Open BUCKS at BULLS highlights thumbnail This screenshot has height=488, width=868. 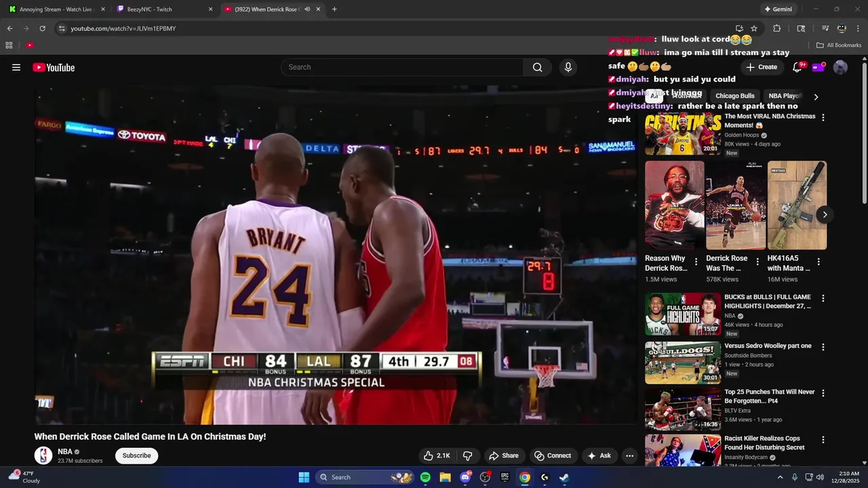click(x=683, y=314)
